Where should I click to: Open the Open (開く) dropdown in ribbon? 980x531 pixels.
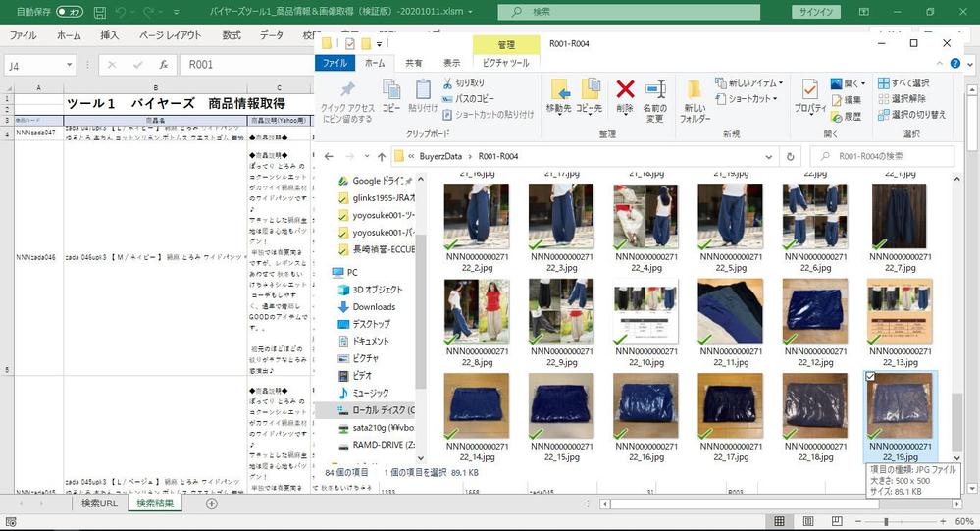coord(849,83)
